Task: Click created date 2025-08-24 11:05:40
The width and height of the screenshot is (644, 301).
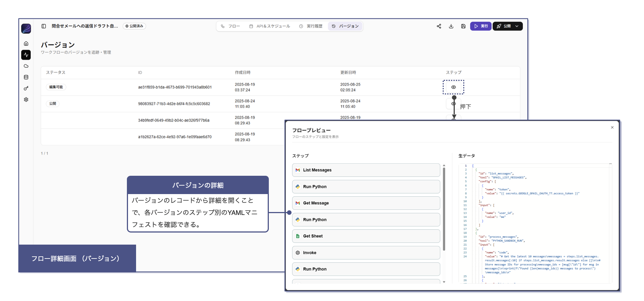Action: (245, 104)
